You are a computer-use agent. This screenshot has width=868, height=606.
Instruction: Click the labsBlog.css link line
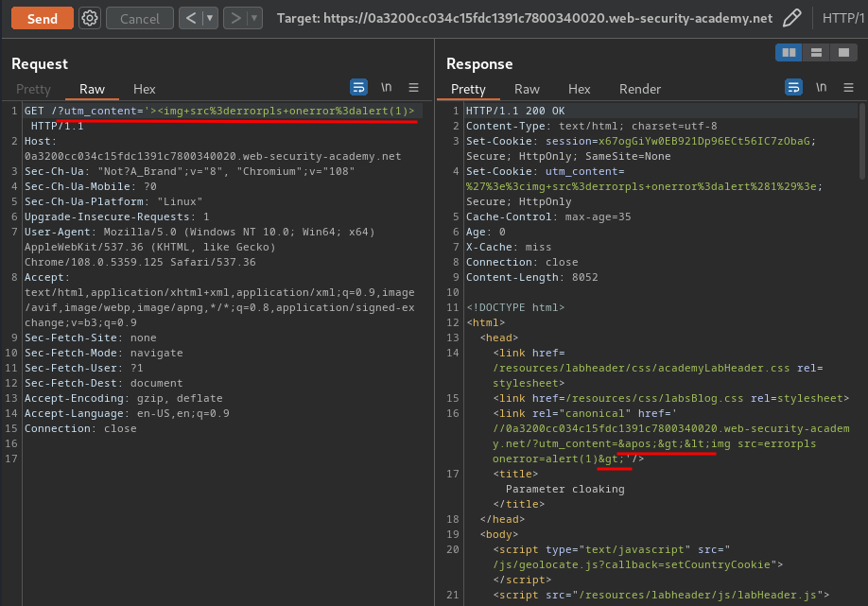671,398
